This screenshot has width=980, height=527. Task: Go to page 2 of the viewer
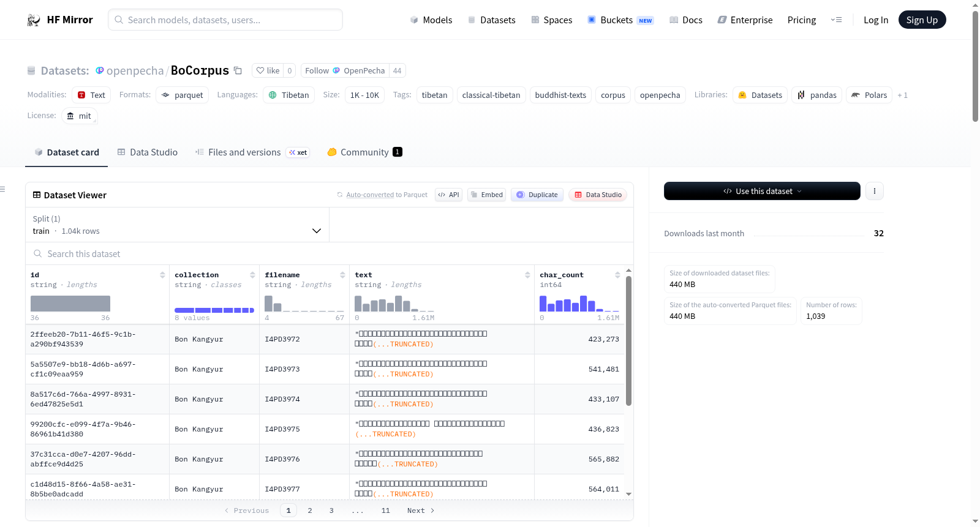(310, 510)
